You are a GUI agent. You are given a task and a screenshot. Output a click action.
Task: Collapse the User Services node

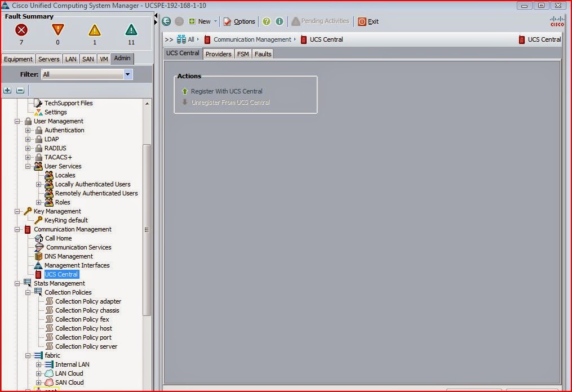click(28, 166)
